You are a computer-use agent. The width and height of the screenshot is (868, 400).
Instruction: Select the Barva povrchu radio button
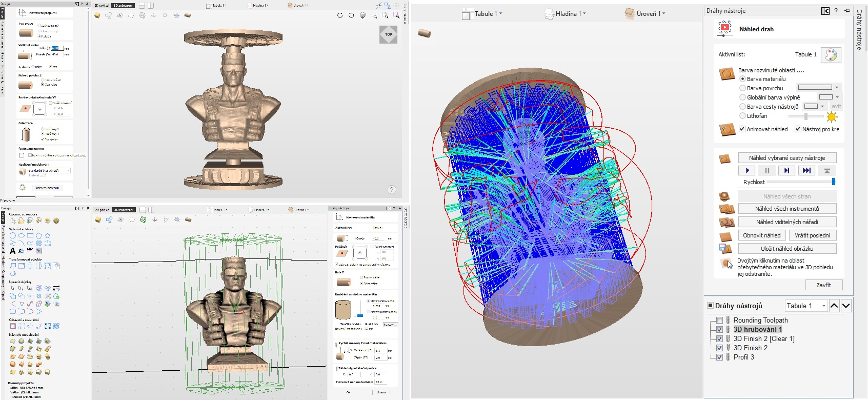point(742,88)
